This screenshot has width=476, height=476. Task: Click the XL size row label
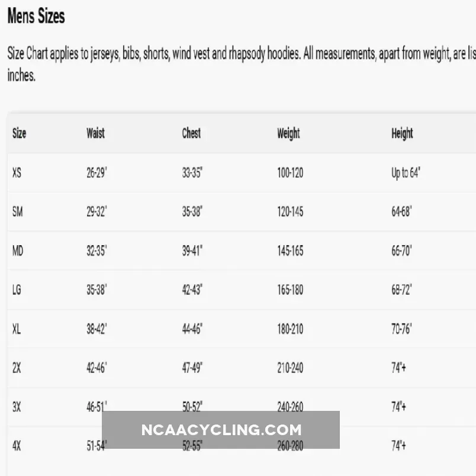[x=17, y=329]
